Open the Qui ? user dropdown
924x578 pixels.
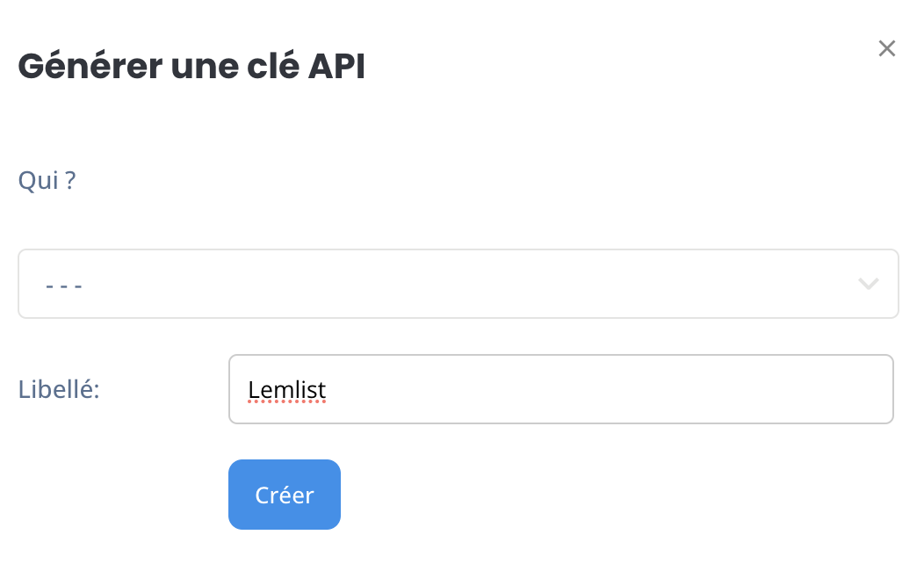[x=458, y=284]
